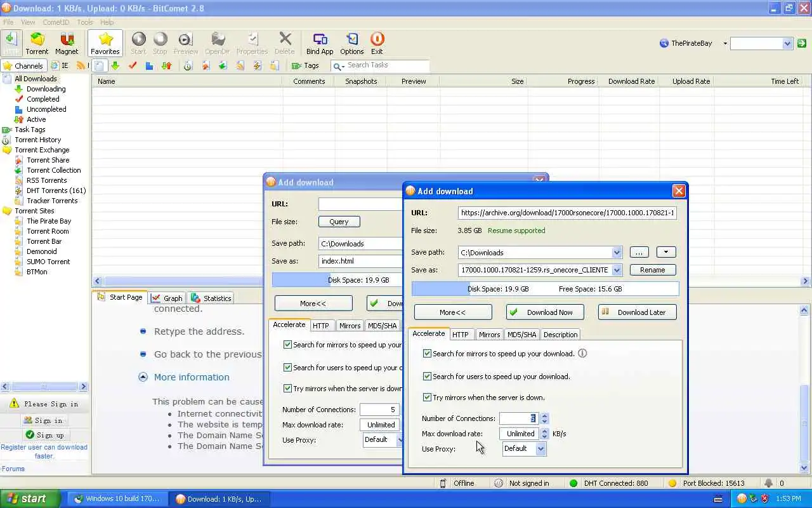
Task: Click the URL field in front Add download dialog
Action: coord(567,213)
